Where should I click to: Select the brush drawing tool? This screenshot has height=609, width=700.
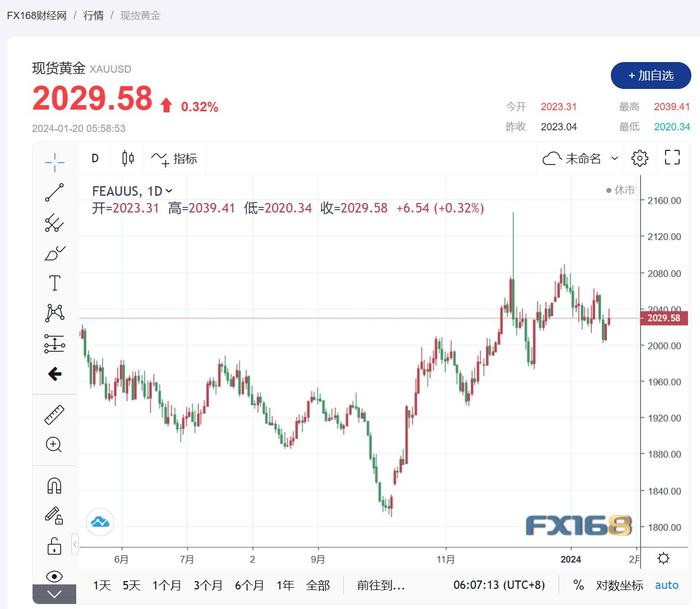pyautogui.click(x=54, y=253)
